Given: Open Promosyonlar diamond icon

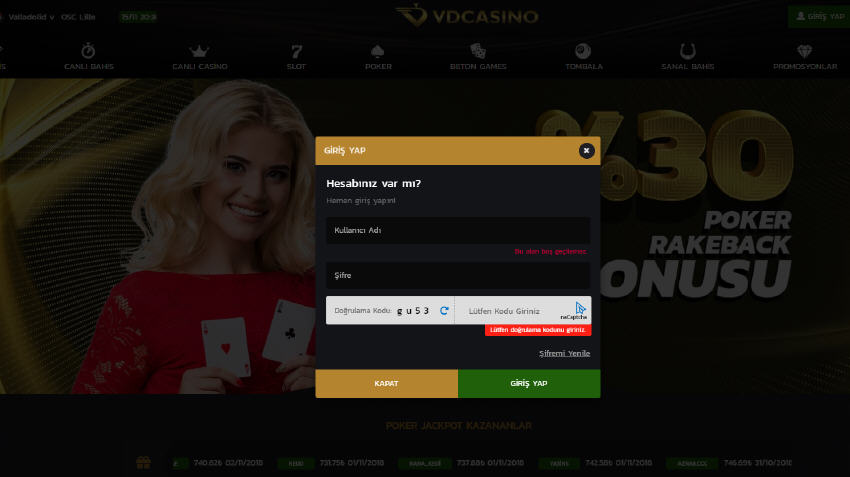Looking at the screenshot, I should point(804,51).
